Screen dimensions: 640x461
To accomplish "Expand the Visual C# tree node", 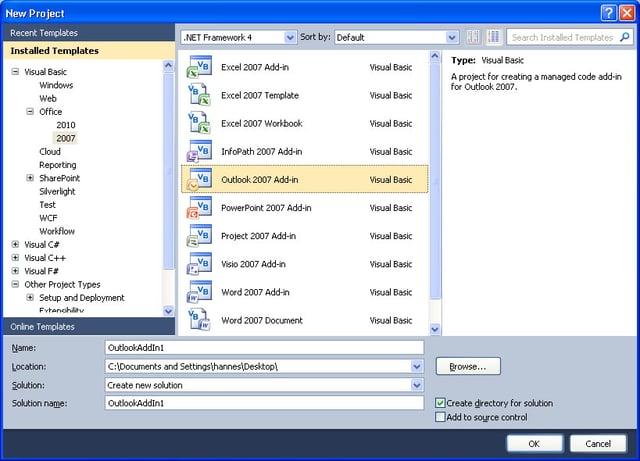I will point(15,245).
